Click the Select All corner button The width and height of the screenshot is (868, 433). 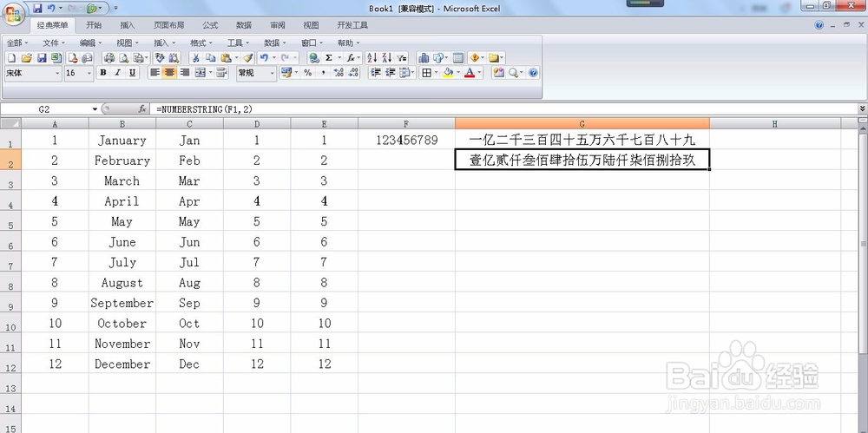pos(10,123)
